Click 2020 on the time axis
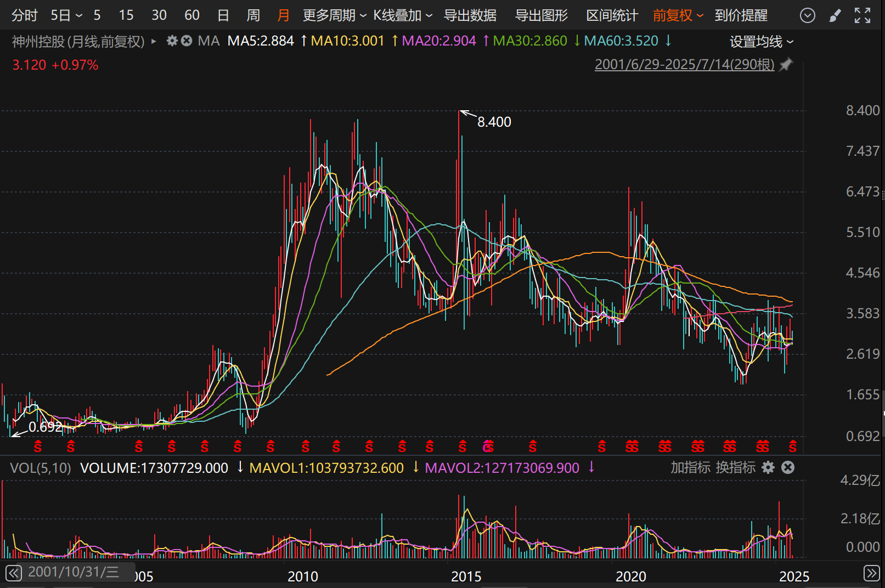This screenshot has width=885, height=588. pos(631,576)
